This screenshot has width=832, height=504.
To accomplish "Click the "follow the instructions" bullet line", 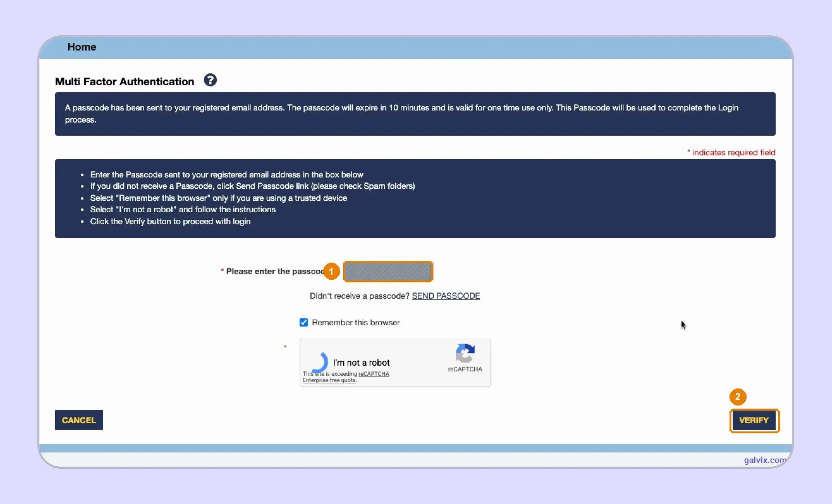I will (183, 210).
